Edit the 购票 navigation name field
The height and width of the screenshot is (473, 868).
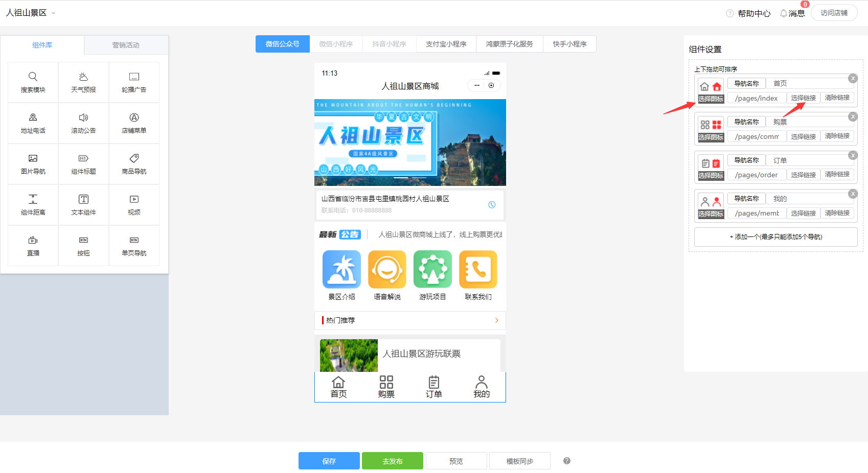pos(808,122)
